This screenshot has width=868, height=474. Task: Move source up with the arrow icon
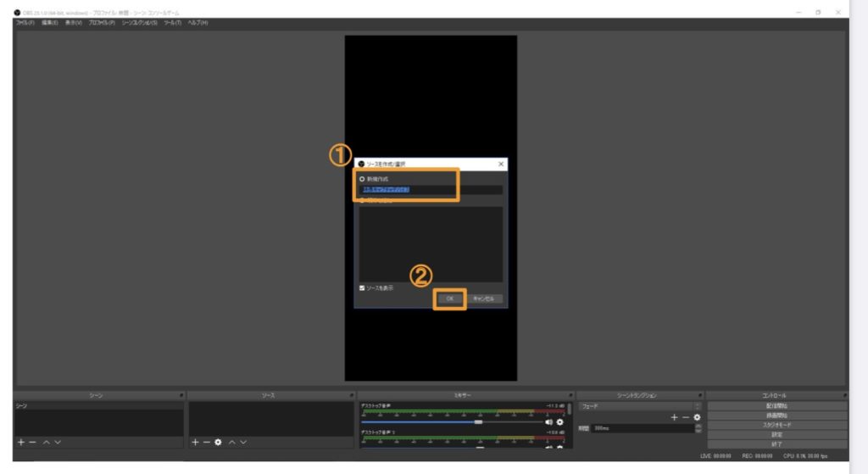coord(231,443)
